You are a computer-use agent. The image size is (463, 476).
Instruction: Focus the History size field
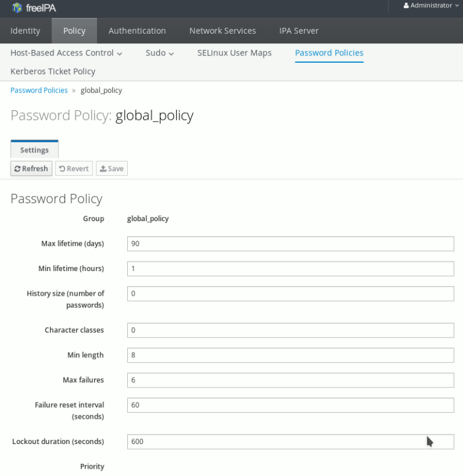(x=291, y=293)
